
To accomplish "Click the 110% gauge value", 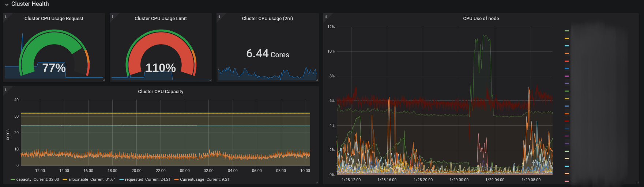I will click(161, 68).
